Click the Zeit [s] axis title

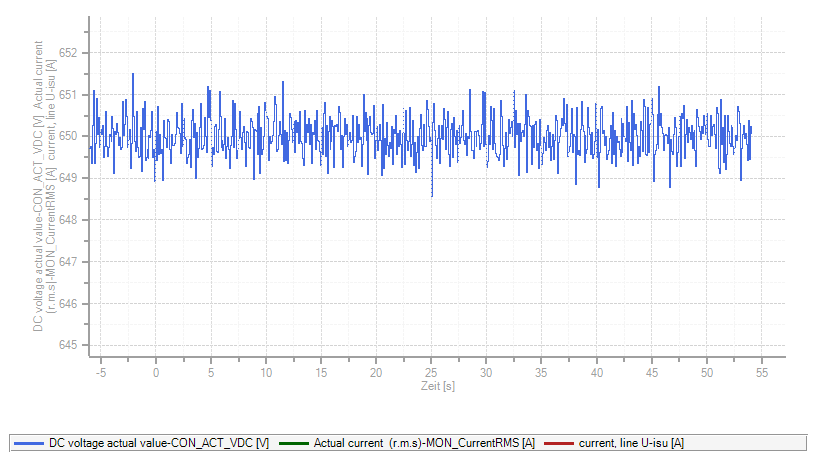(x=438, y=386)
